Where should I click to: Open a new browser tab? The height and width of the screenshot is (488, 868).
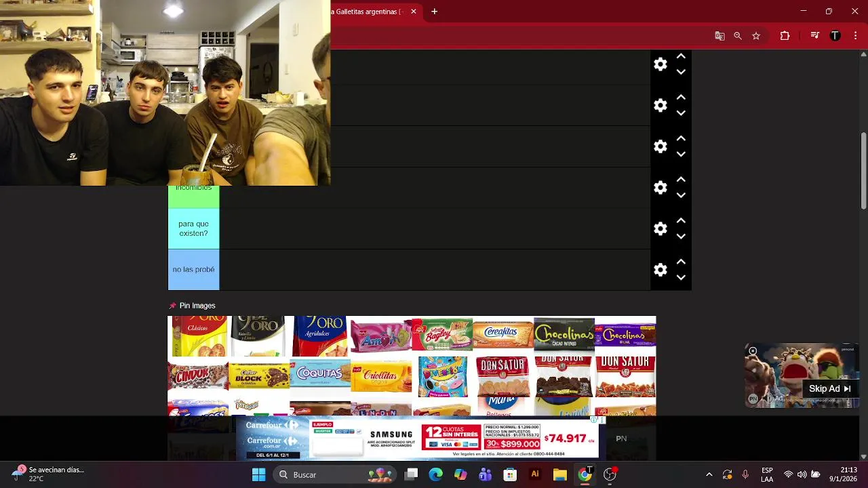click(x=434, y=12)
